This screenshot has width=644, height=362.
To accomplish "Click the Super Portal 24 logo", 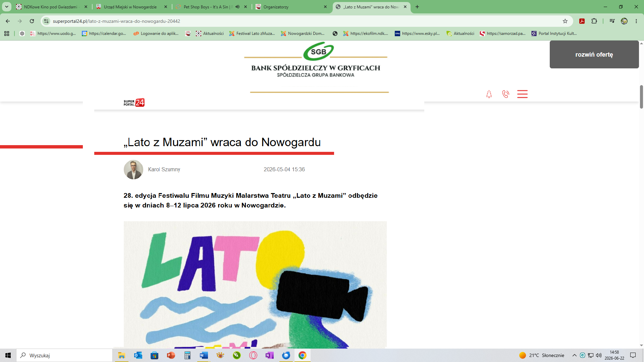I will click(134, 103).
